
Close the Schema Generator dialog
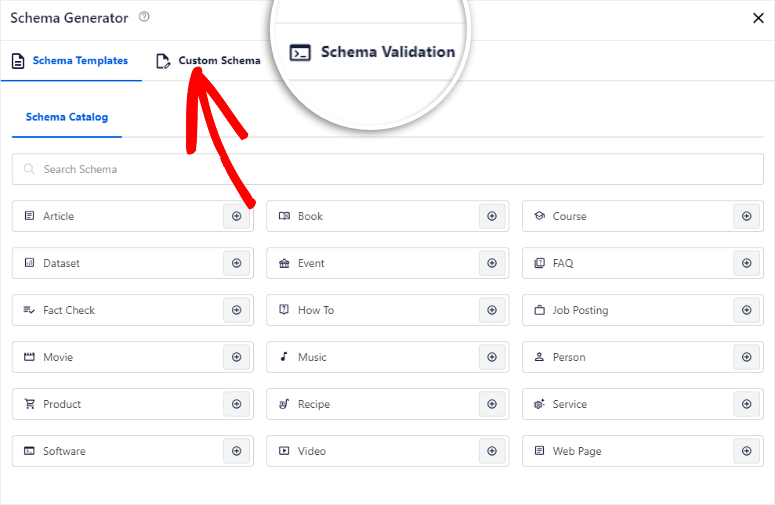[x=759, y=18]
